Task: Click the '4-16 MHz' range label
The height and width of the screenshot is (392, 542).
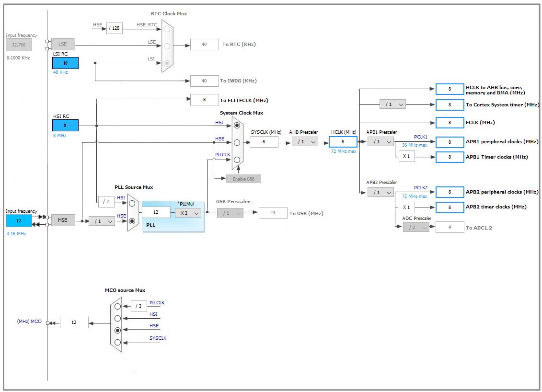Action: [x=16, y=234]
